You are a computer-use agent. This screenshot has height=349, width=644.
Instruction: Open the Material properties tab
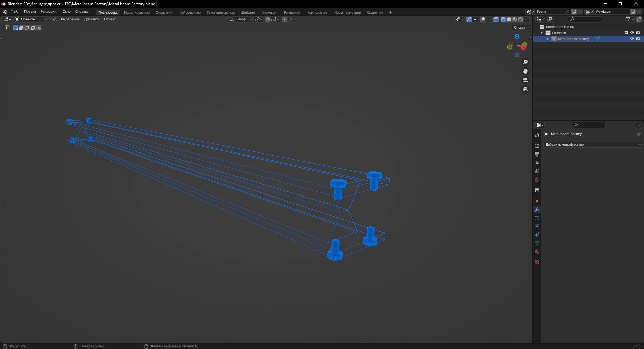click(537, 252)
